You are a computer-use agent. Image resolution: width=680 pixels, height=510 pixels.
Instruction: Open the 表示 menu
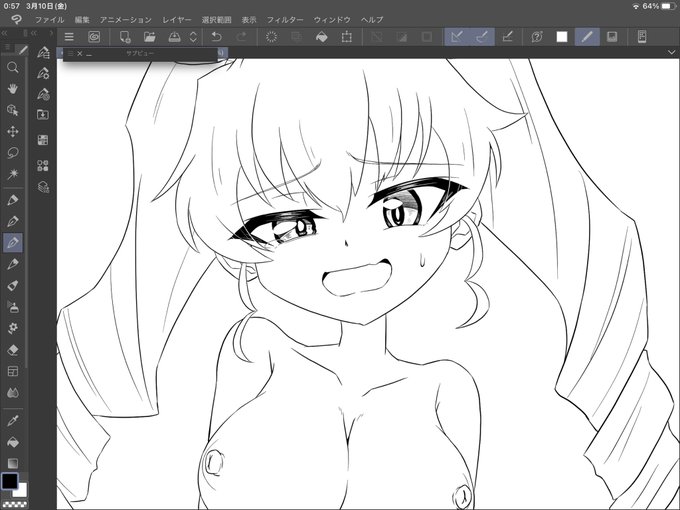(249, 20)
